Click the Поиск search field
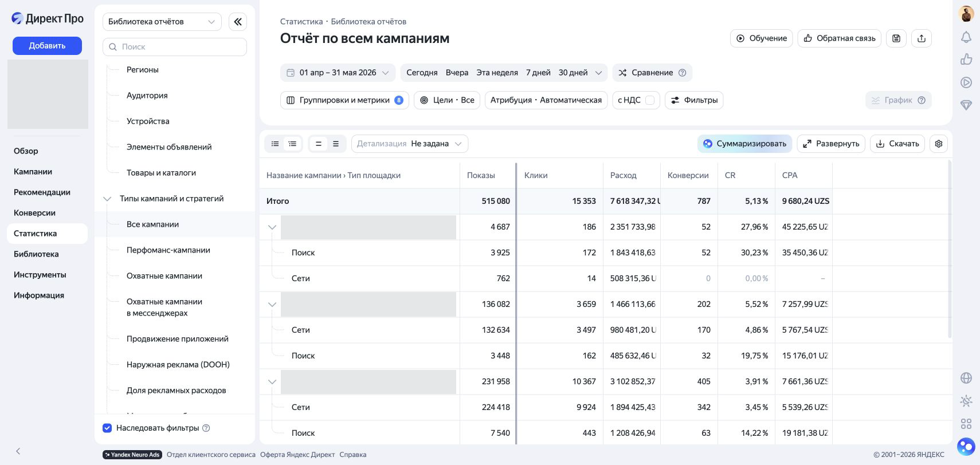The width and height of the screenshot is (980, 465). (175, 47)
